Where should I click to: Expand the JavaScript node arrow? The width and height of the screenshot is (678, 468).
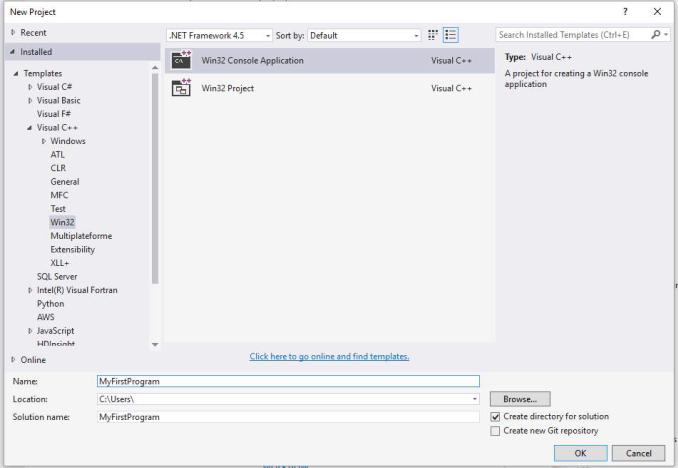pyautogui.click(x=30, y=331)
